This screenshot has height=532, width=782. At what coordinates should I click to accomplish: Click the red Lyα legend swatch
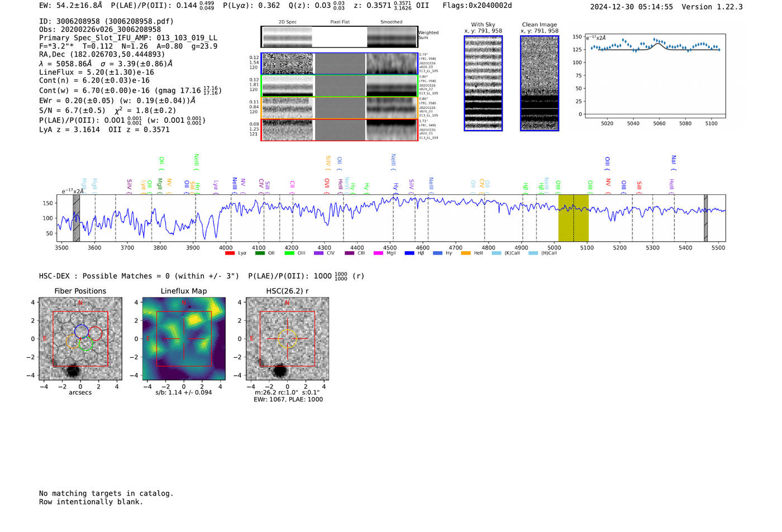click(x=230, y=253)
